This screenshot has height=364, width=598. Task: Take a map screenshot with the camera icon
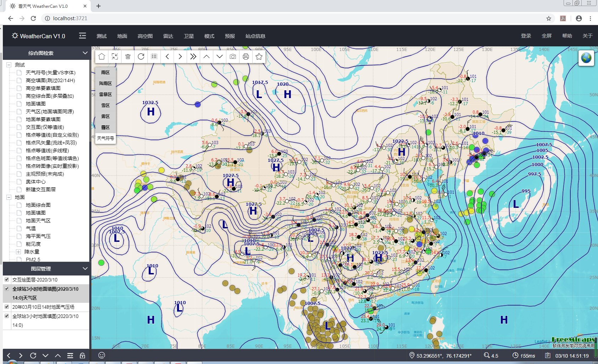(x=232, y=56)
